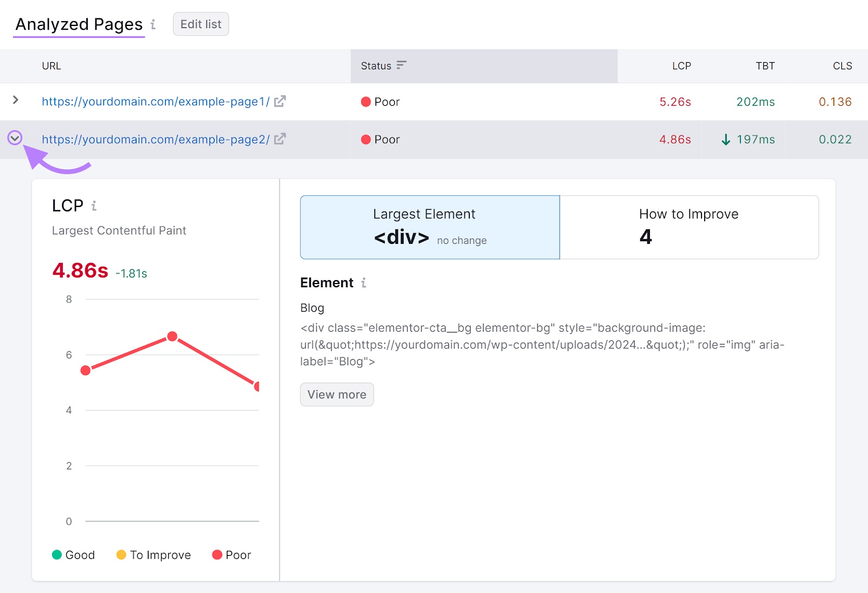
Task: Toggle the To Improve legend item
Action: (x=154, y=555)
